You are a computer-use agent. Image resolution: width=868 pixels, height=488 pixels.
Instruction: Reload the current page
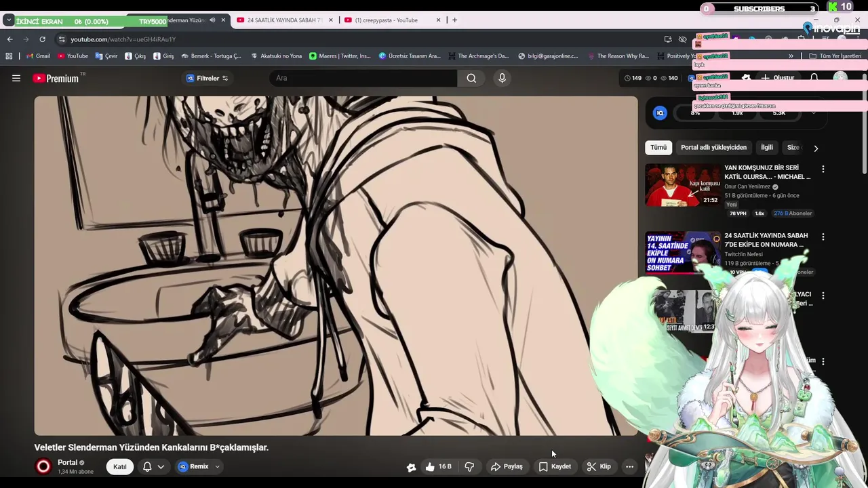click(x=42, y=39)
